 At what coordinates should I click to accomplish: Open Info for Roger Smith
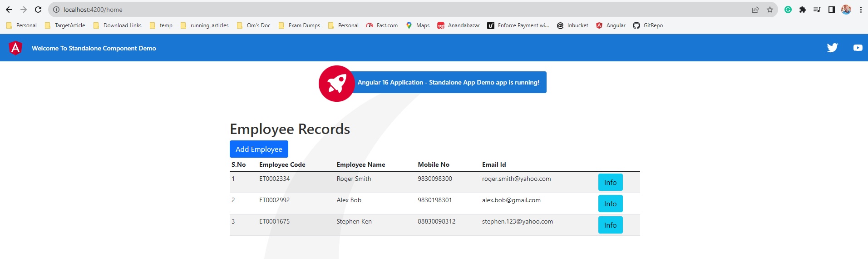tap(610, 182)
